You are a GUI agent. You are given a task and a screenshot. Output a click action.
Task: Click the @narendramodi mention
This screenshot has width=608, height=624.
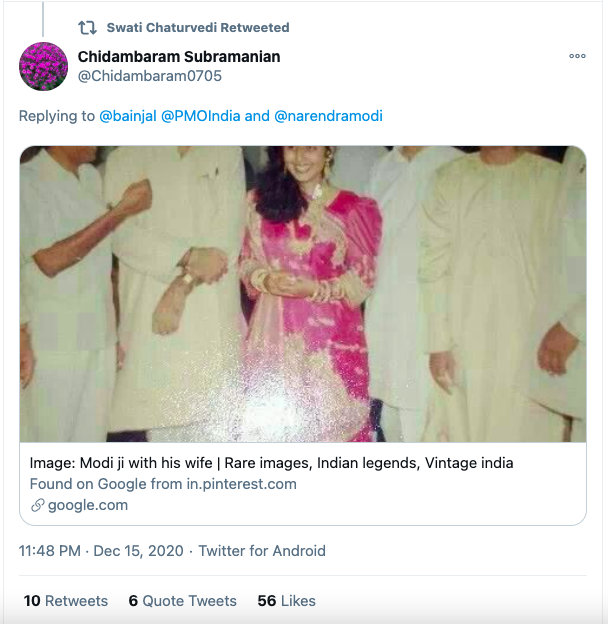(328, 116)
